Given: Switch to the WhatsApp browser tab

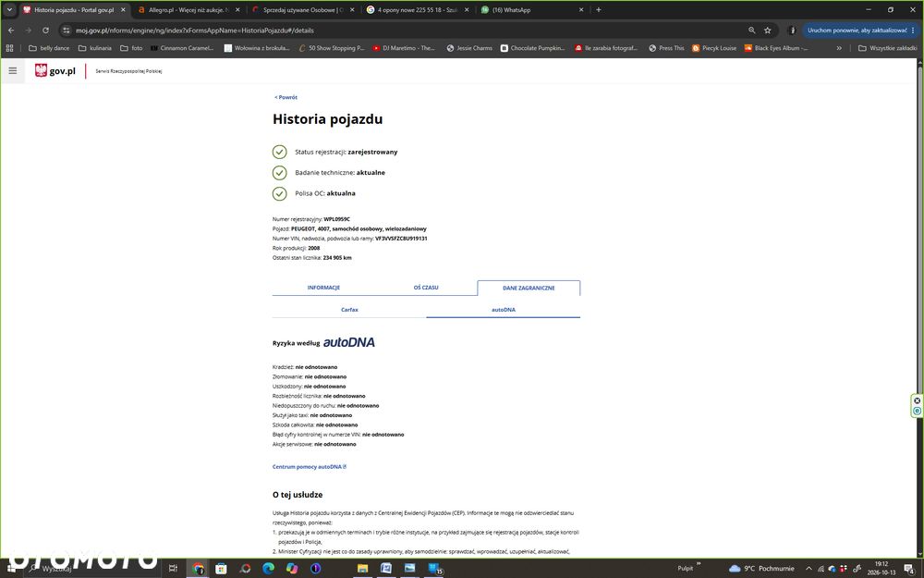Looking at the screenshot, I should pyautogui.click(x=532, y=9).
